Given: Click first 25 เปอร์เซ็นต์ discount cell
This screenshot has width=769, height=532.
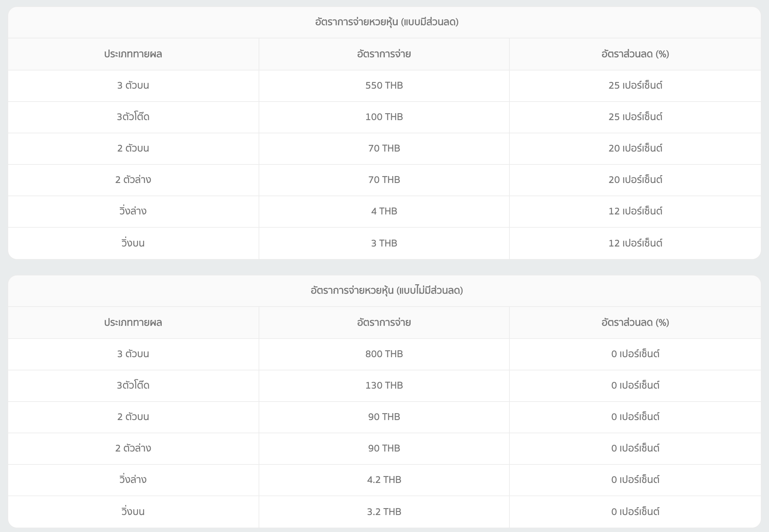Looking at the screenshot, I should tap(635, 85).
